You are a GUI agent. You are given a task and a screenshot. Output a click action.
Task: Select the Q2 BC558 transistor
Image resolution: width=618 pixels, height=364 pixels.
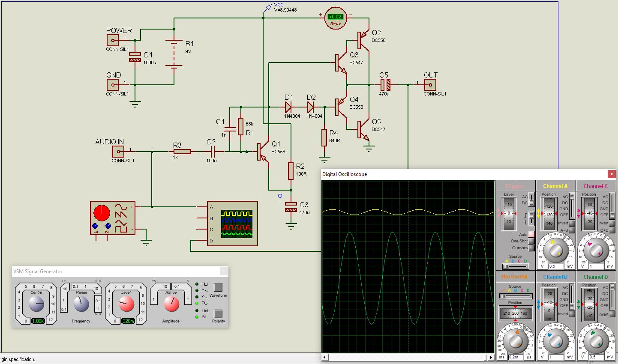pos(363,41)
